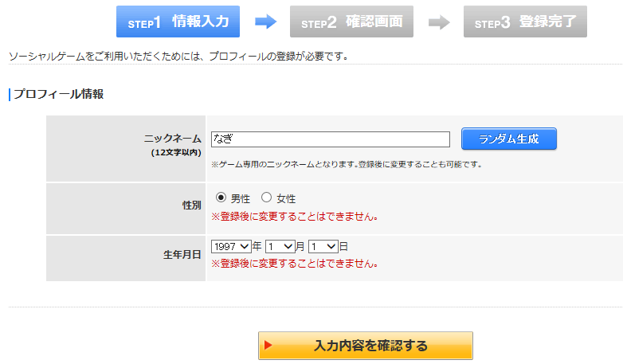623x364 pixels.
Task: Select the 男性 radio button
Action: [x=221, y=198]
